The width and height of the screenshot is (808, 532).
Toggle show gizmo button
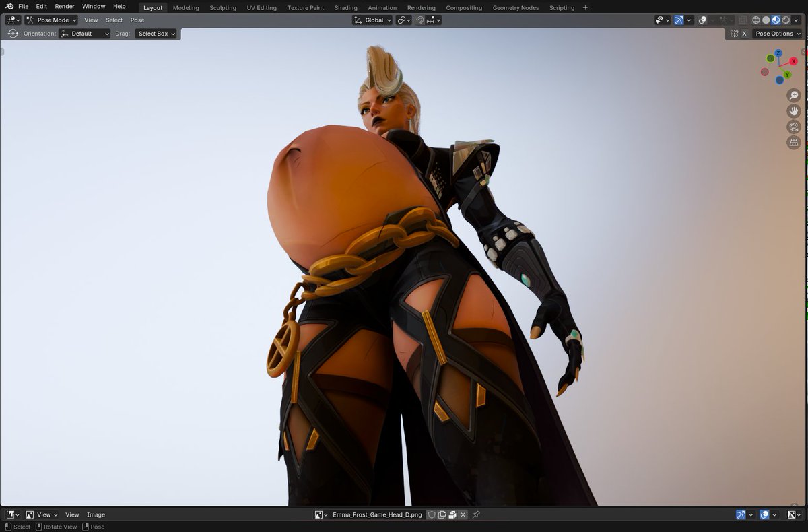(679, 20)
